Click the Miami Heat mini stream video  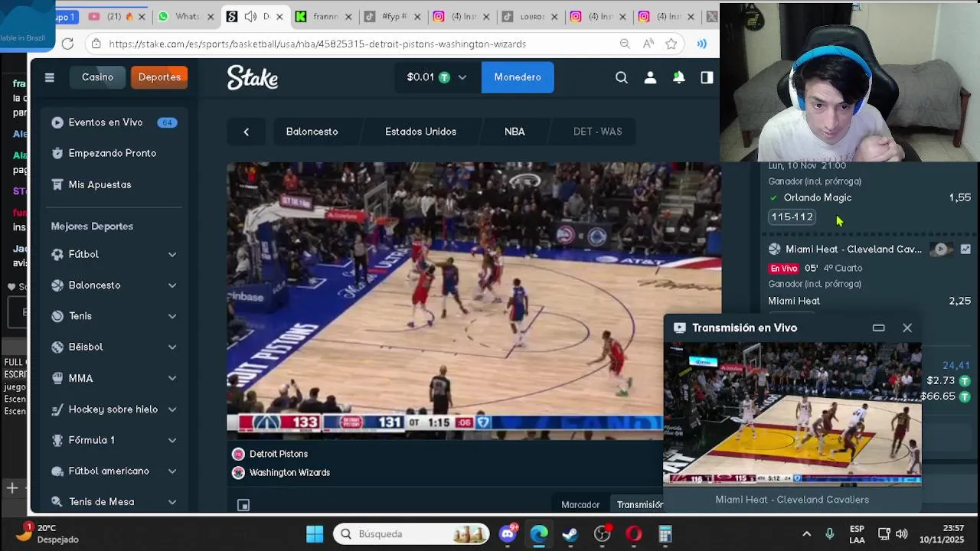click(792, 413)
